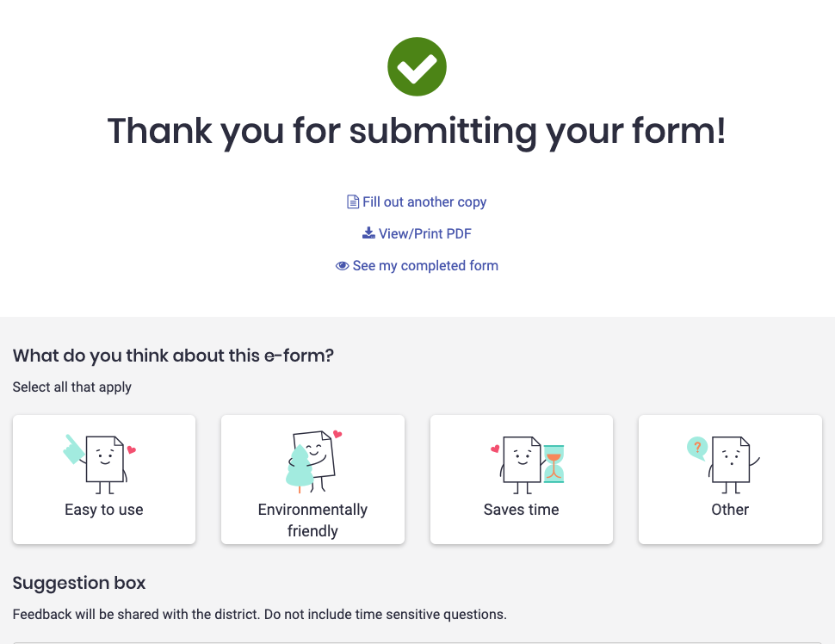Toggle the Environmentally friendly label
The image size is (835, 644).
[x=312, y=520]
